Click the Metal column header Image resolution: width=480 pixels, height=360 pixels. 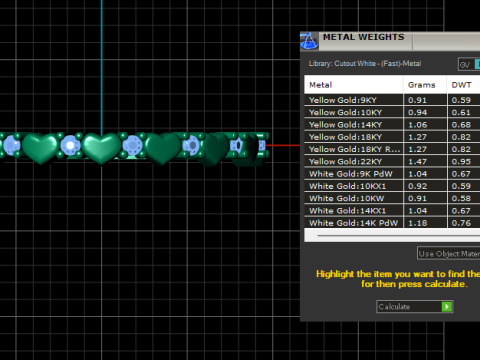(354, 85)
